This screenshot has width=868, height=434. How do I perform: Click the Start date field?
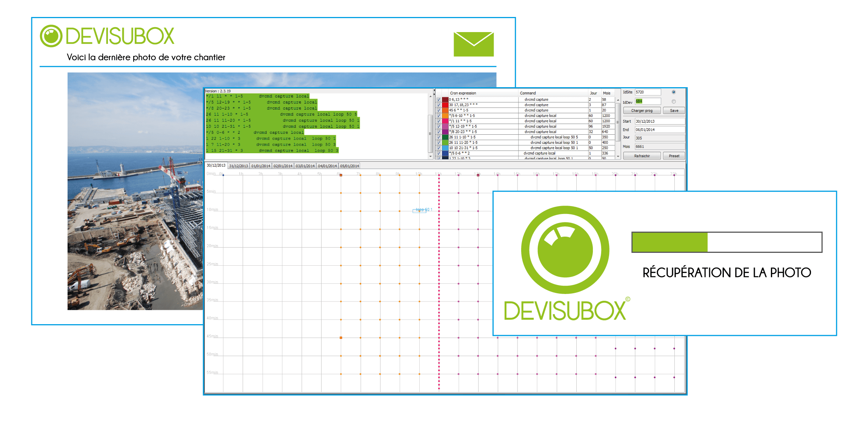[x=660, y=122]
